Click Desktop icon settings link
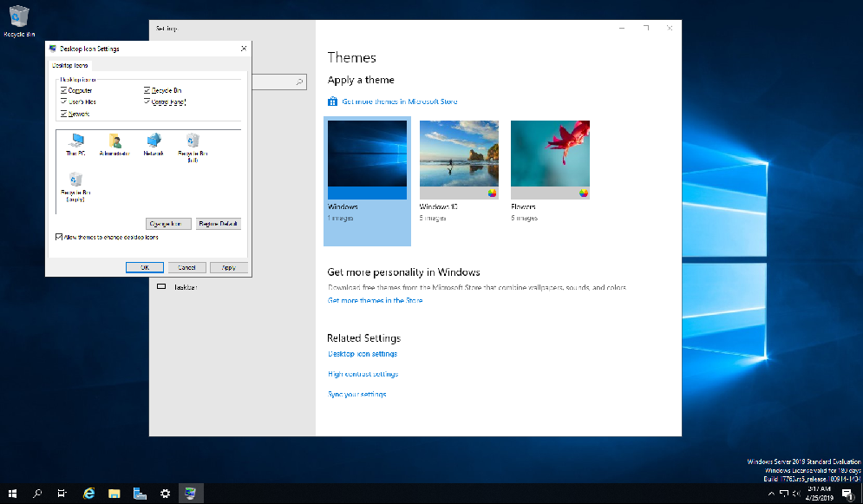 tap(362, 354)
